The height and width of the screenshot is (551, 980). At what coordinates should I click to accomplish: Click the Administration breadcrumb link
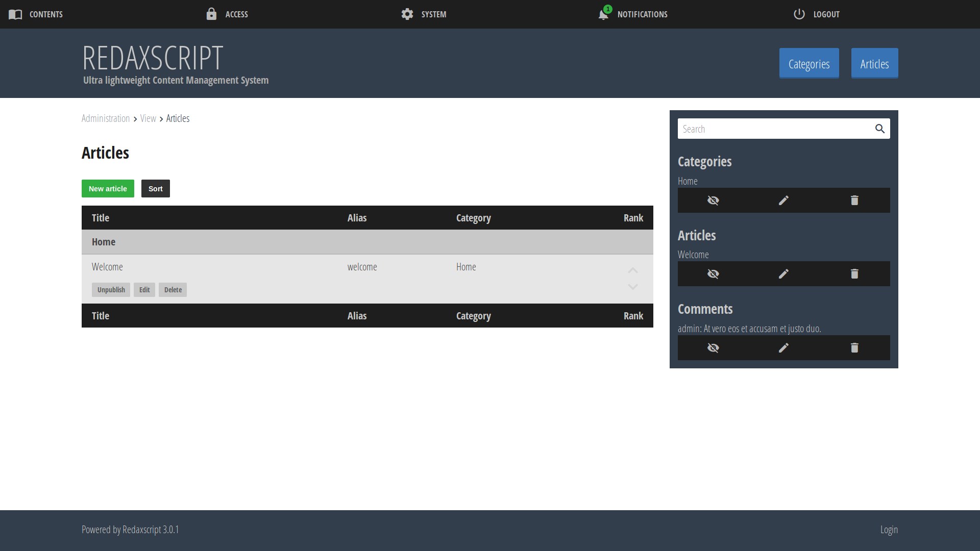coord(106,118)
